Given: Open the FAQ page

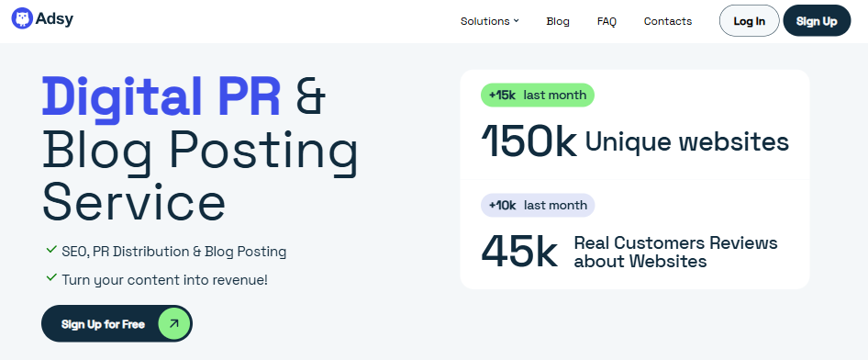Looking at the screenshot, I should point(606,21).
